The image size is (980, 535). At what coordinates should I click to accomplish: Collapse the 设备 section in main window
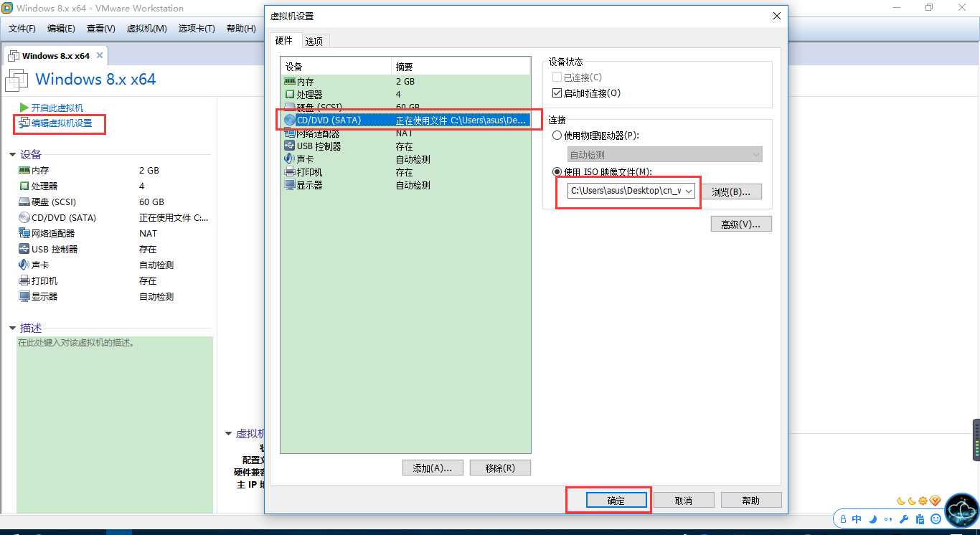coord(12,155)
